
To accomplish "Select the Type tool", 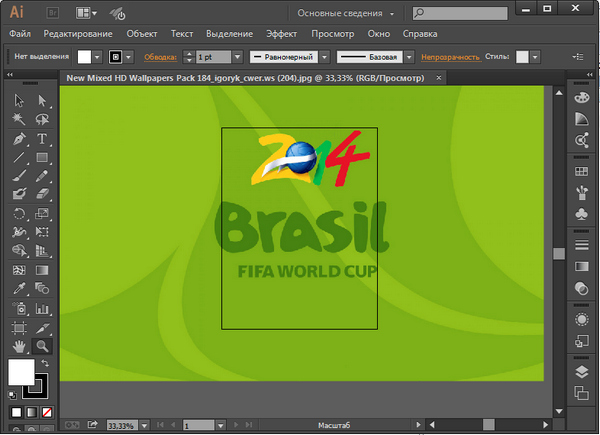I will tap(42, 139).
